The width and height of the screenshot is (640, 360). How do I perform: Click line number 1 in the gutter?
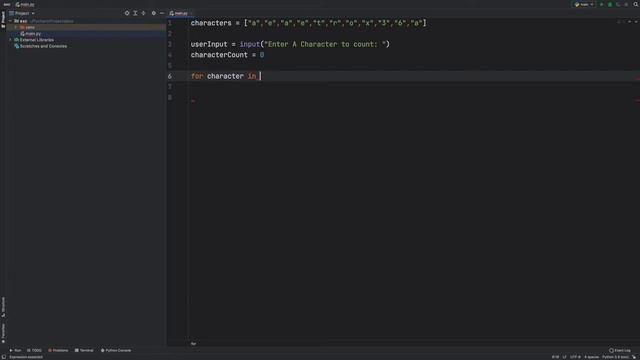(x=170, y=23)
